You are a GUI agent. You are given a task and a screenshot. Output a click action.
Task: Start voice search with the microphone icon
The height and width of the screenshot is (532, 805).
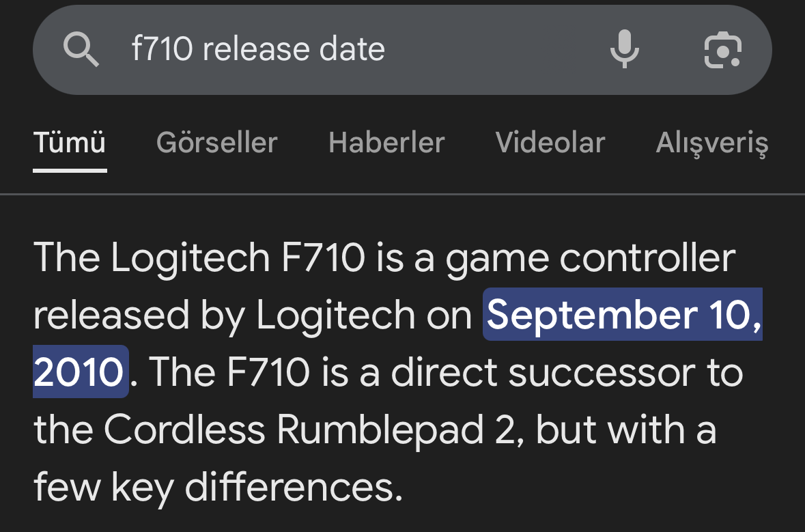tap(624, 50)
